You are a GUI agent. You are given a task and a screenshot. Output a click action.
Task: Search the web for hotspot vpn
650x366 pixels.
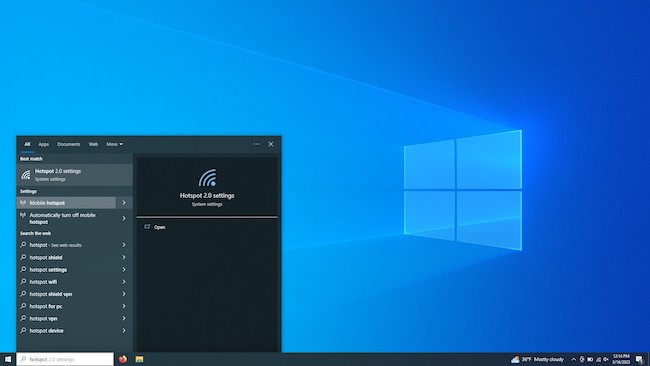66,318
